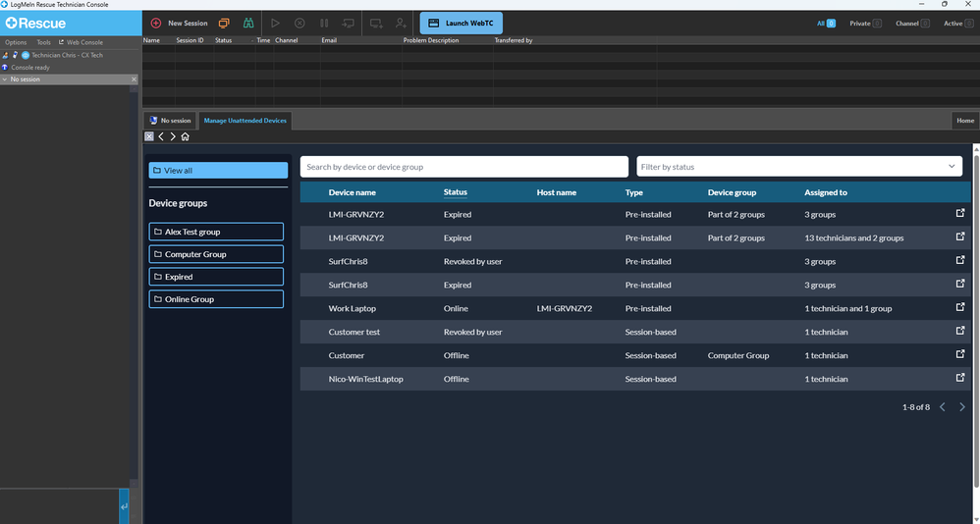Click the orange screens icon in toolbar
The height and width of the screenshot is (524, 980).
[224, 23]
